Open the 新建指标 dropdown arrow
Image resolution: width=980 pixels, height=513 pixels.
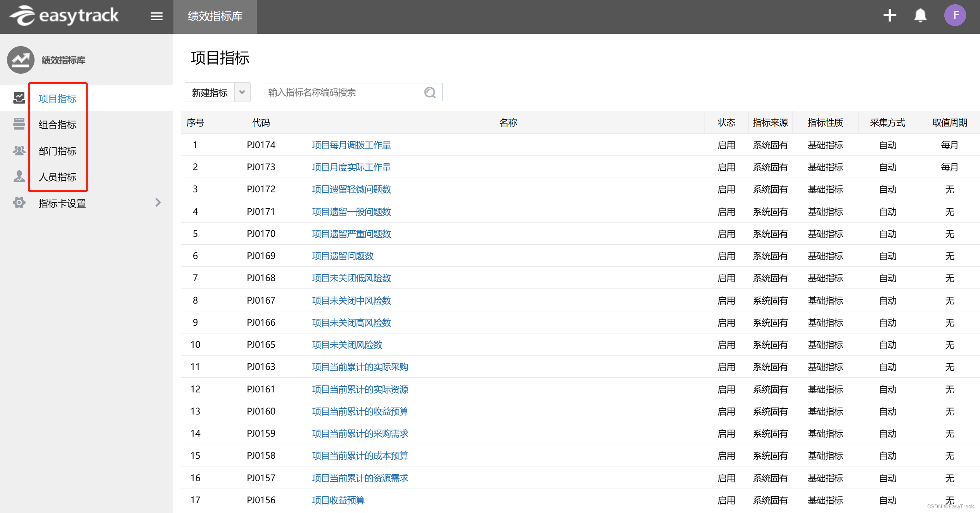click(242, 92)
